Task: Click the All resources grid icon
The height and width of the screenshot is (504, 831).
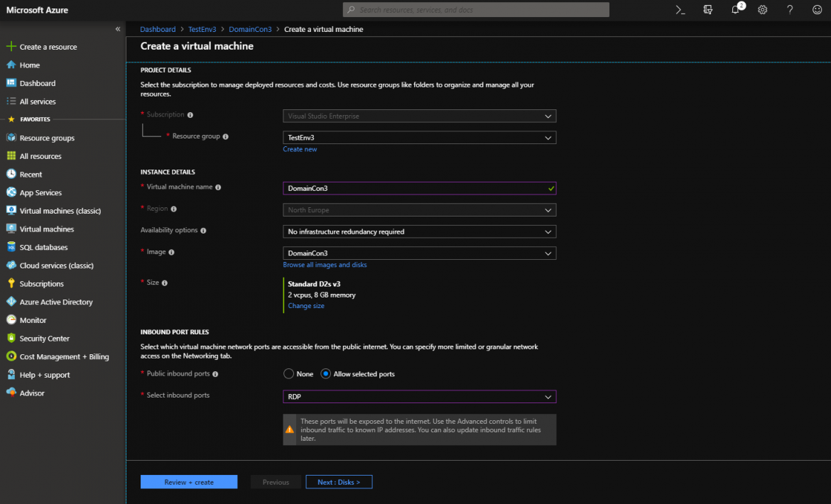Action: (x=11, y=155)
